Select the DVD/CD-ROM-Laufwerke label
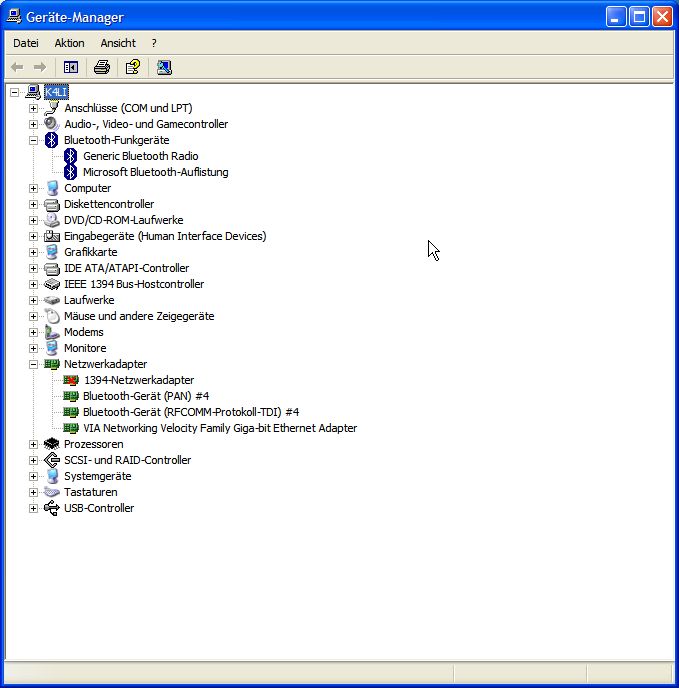Viewport: 679px width, 688px height. pos(123,220)
